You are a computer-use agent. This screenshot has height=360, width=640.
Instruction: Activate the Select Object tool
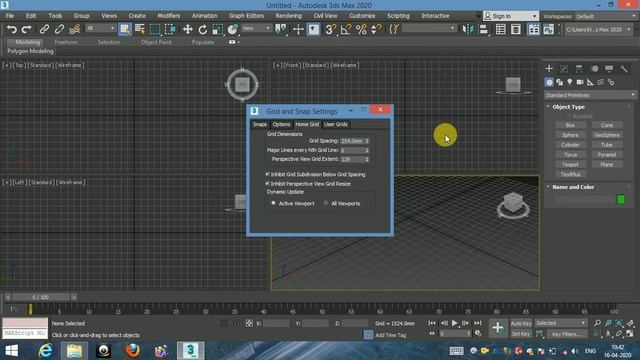124,29
